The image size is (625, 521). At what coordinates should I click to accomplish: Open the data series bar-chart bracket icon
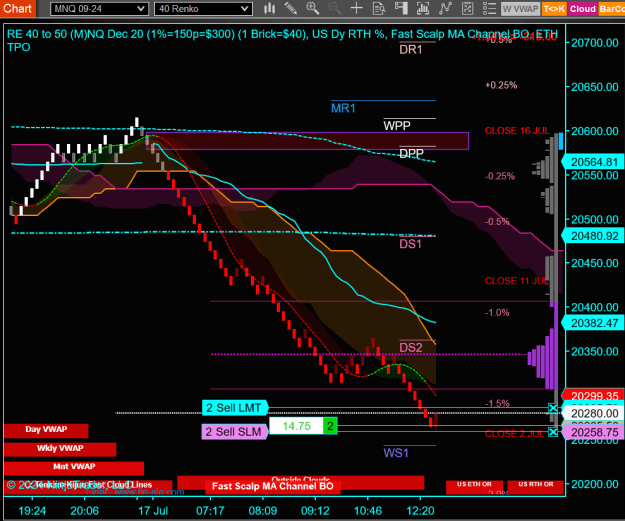[x=423, y=8]
